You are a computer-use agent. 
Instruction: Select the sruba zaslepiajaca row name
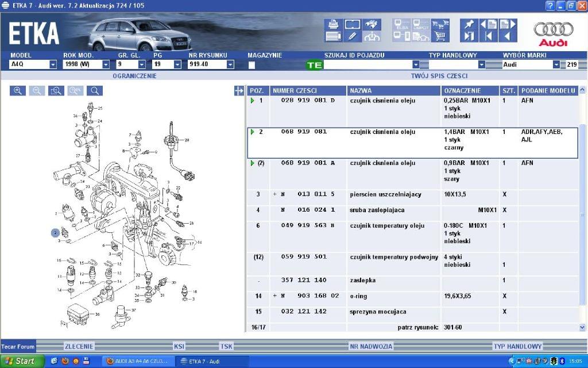(377, 210)
